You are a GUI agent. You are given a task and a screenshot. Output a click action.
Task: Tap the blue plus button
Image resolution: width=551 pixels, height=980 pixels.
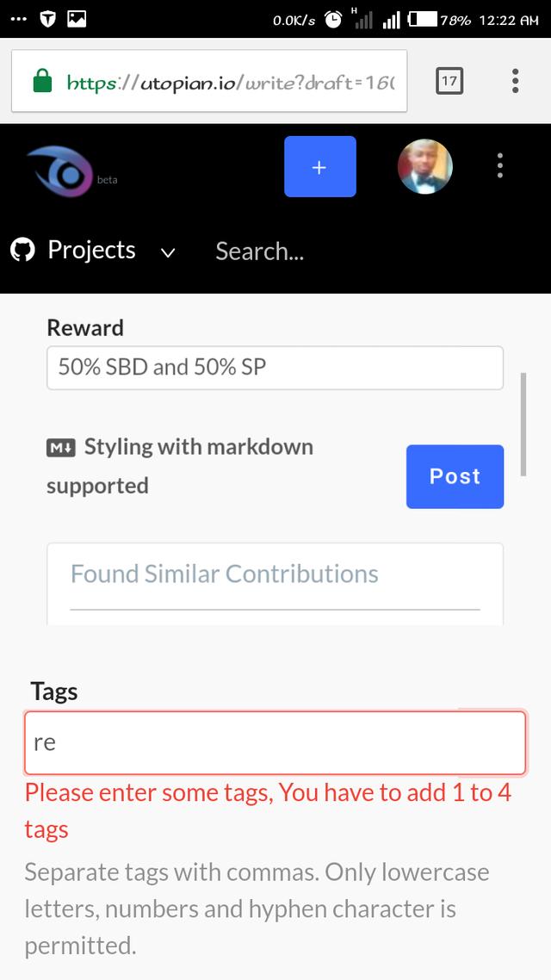(319, 167)
